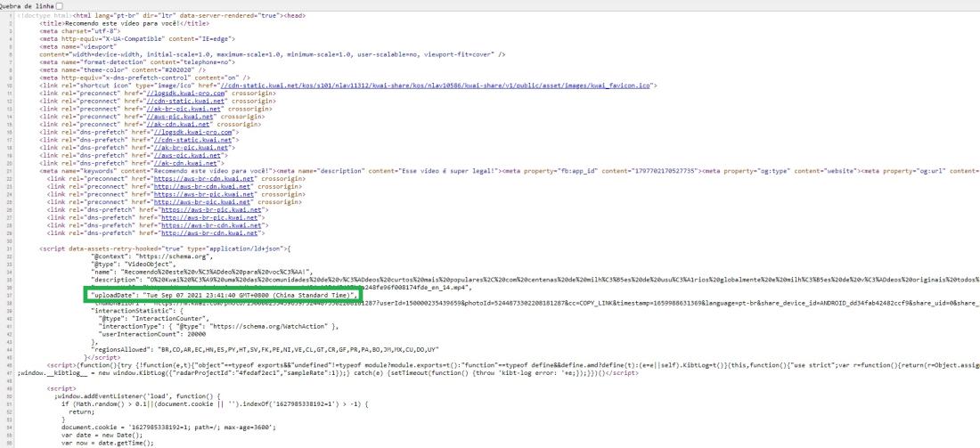Open dns-prefetch link http://aws-br-cdn.kwai.net
The width and height of the screenshot is (980, 448).
point(209,233)
